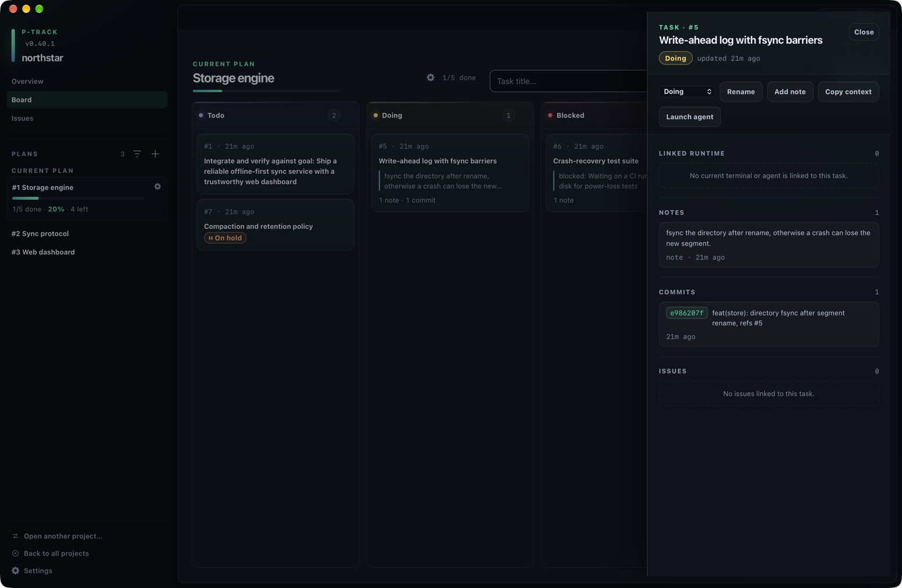902x588 pixels.
Task: Click the sidebar #1 Storage engine progress bar
Action: [x=78, y=199]
